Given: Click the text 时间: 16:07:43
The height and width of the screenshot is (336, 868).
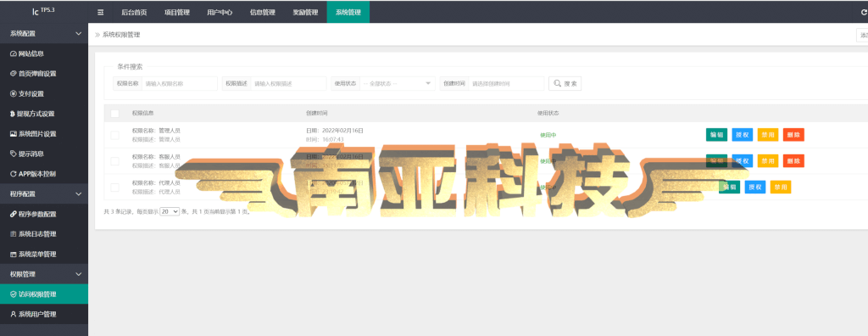Looking at the screenshot, I should 325,139.
